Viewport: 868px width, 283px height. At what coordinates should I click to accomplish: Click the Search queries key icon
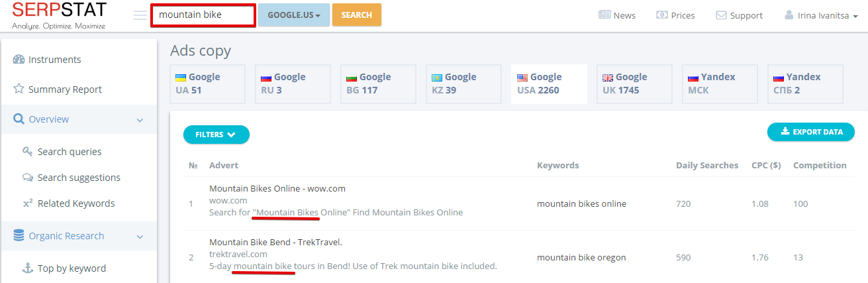pyautogui.click(x=27, y=151)
